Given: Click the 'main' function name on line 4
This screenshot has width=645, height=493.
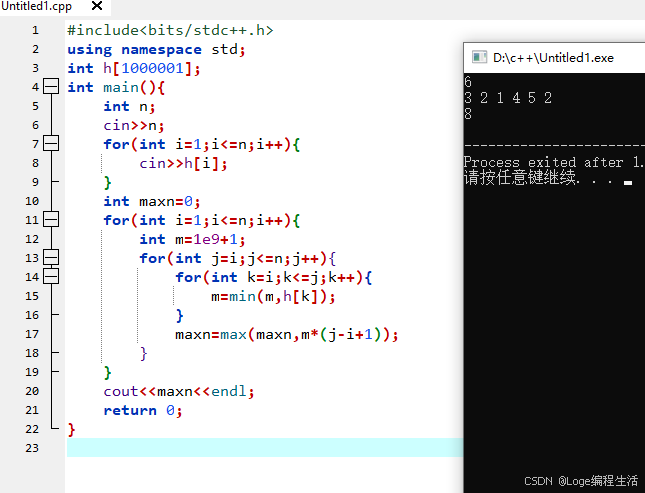Looking at the screenshot, I should 121,87.
